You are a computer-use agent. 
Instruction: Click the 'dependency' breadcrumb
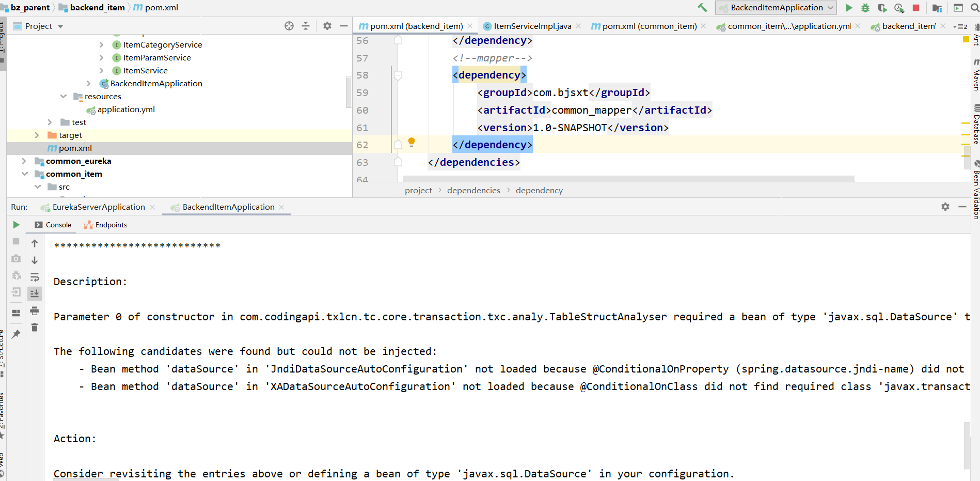539,190
